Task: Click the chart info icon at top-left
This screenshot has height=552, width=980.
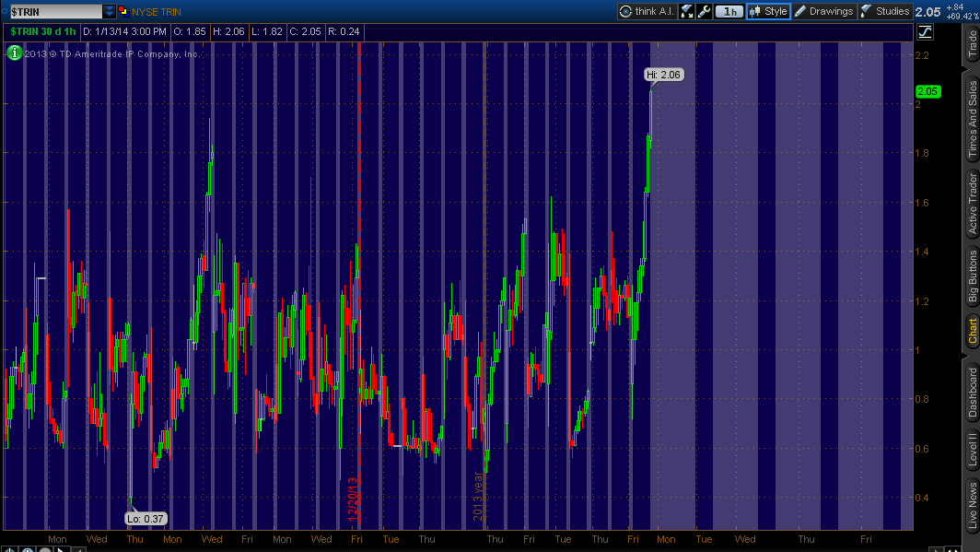Action: tap(15, 53)
